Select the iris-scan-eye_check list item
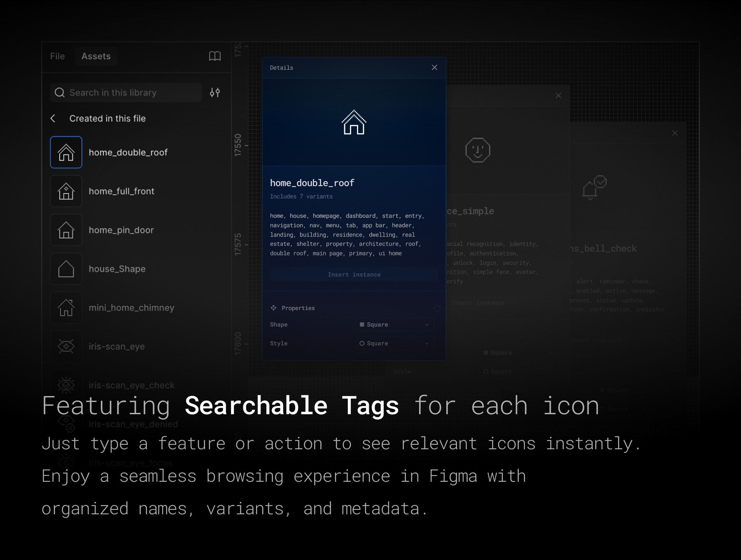The height and width of the screenshot is (560, 741). click(x=131, y=385)
